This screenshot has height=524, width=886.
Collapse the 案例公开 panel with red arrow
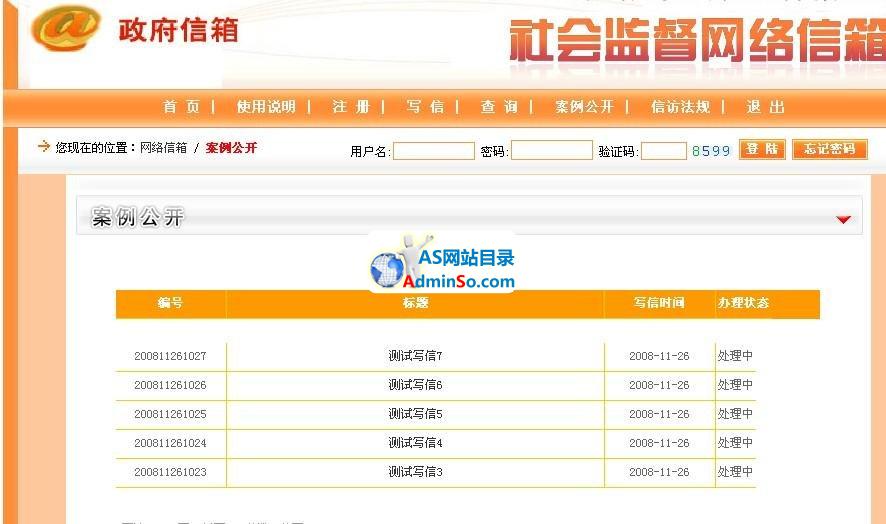[843, 219]
